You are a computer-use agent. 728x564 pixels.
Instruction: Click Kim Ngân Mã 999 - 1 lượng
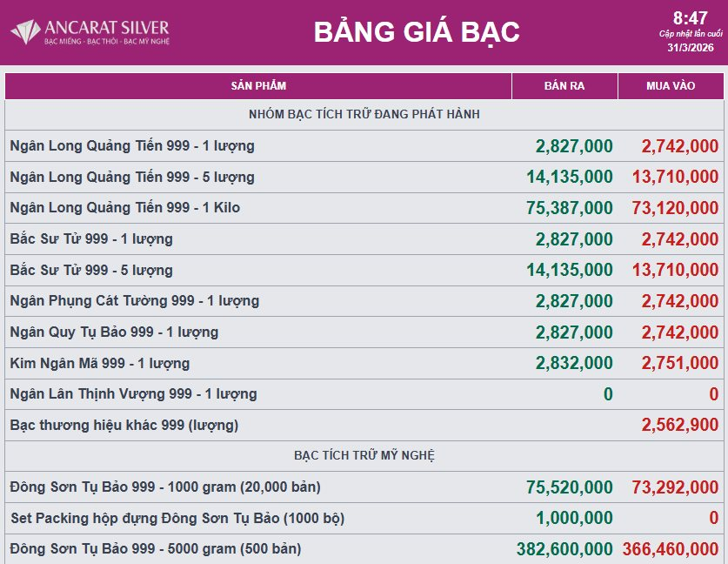pos(99,363)
